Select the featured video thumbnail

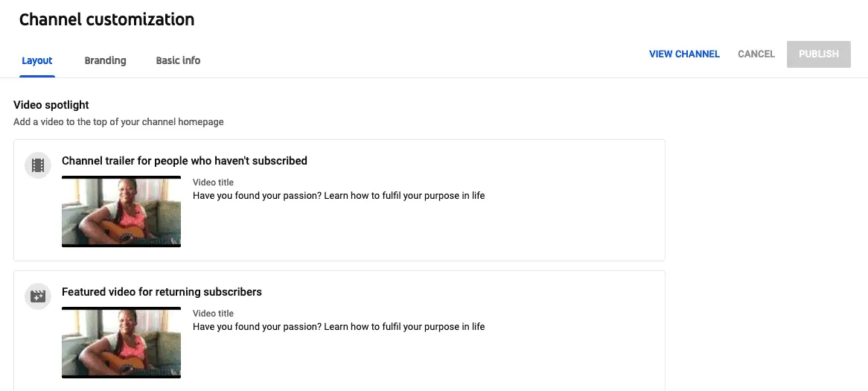[121, 343]
